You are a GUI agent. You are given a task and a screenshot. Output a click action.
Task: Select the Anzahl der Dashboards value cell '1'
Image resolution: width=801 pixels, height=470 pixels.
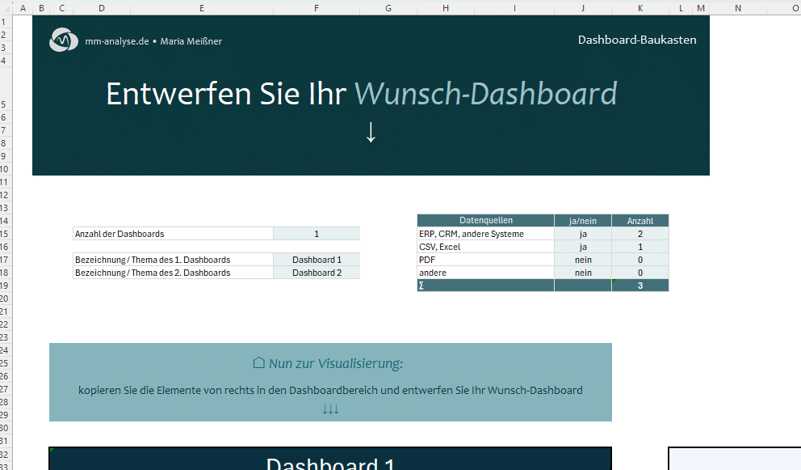tap(317, 233)
